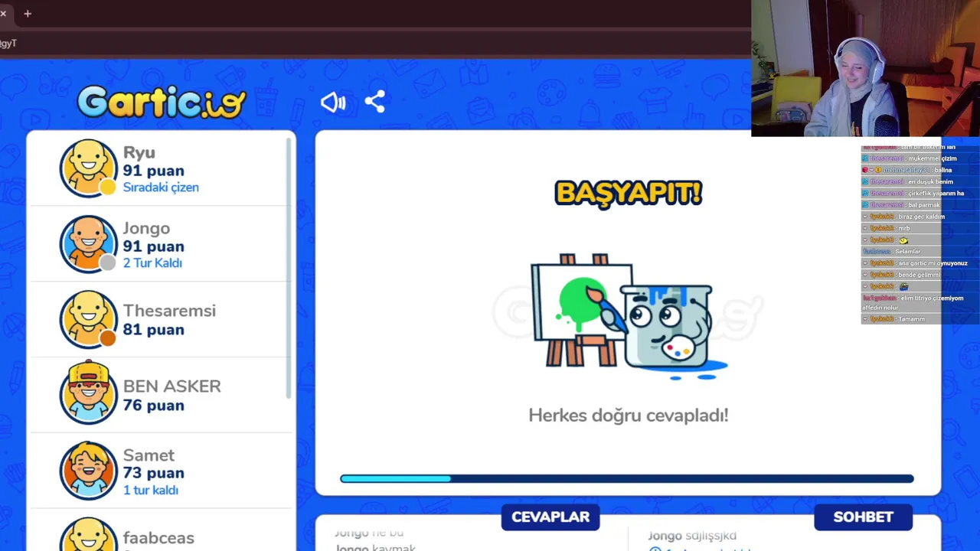This screenshot has width=980, height=551.
Task: Click the 'Sıradaki çizen' label under Ryu
Action: point(161,187)
